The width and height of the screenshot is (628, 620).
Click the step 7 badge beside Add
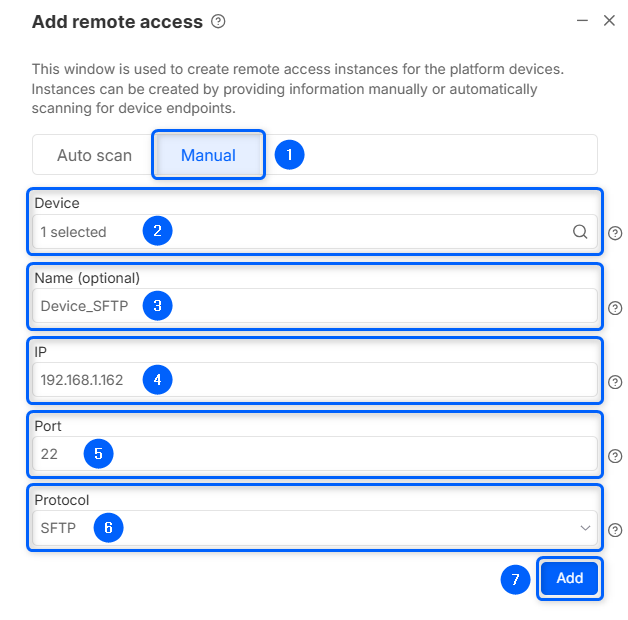point(515,579)
